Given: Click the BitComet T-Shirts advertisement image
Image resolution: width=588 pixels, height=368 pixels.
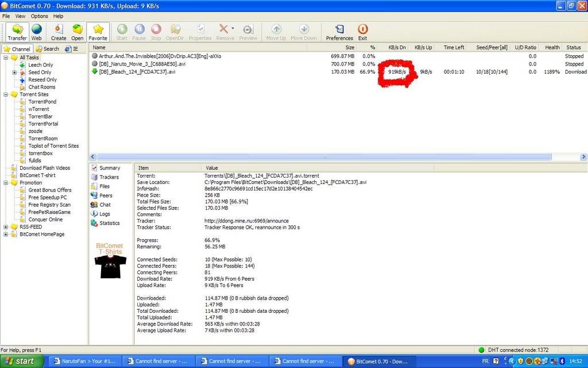Looking at the screenshot, I should (x=110, y=260).
